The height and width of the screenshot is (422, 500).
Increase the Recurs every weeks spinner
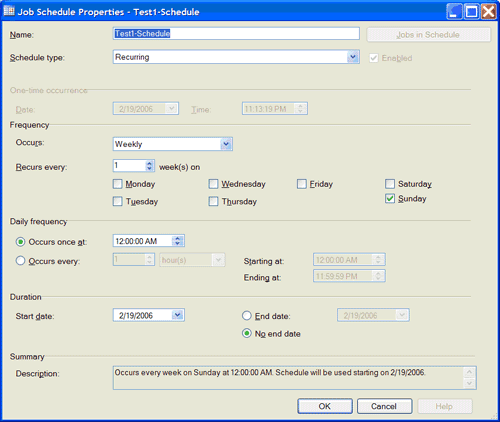pyautogui.click(x=150, y=163)
